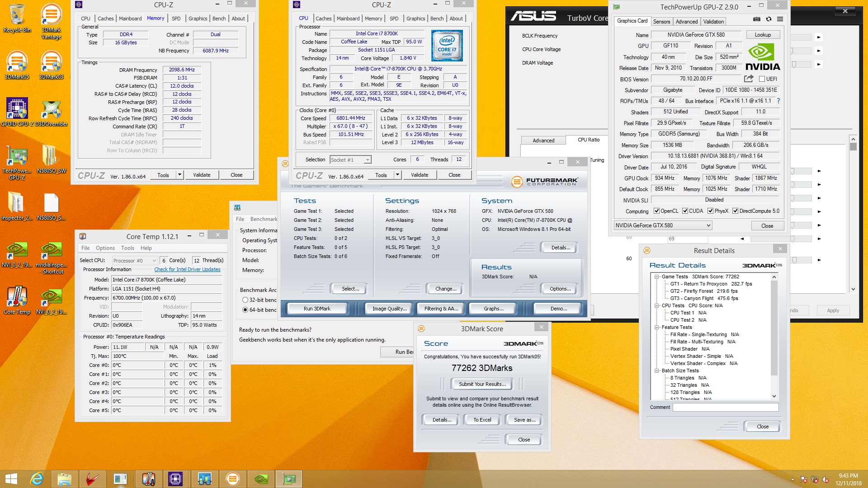Click the GPU-Z refresh icon
Screen dimensions: 868x488
[x=769, y=19]
